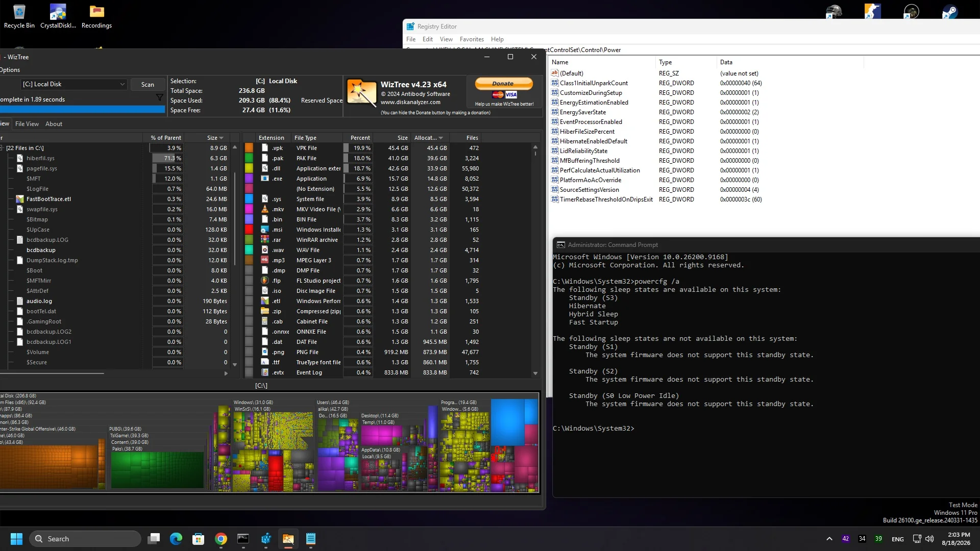Open the Registry Editor View menu
Screen dimensions: 980x551
[x=446, y=39]
